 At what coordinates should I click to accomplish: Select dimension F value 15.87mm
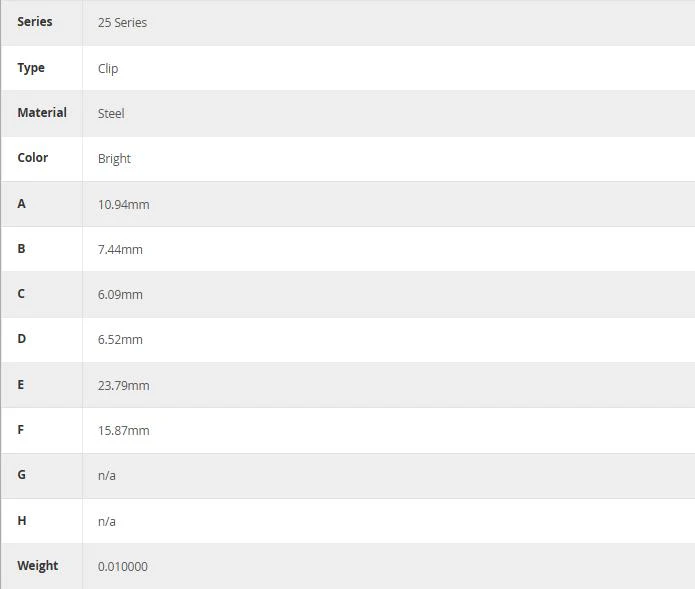point(124,431)
